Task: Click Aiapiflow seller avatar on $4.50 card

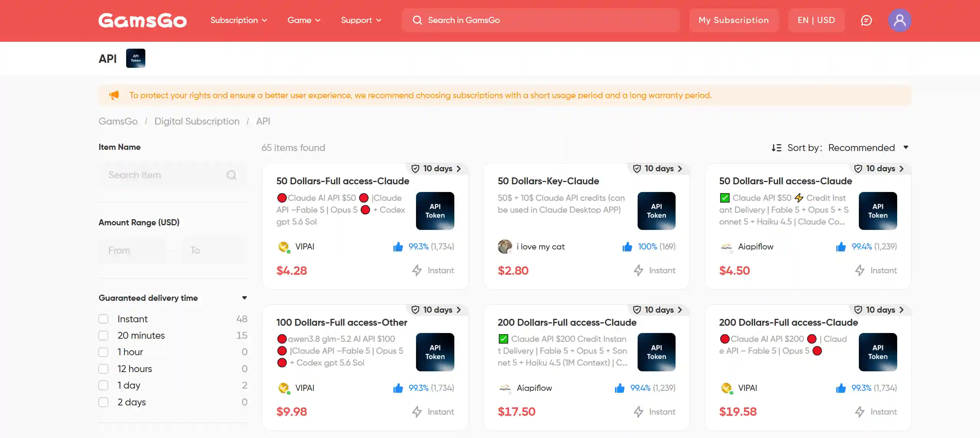Action: [x=726, y=247]
